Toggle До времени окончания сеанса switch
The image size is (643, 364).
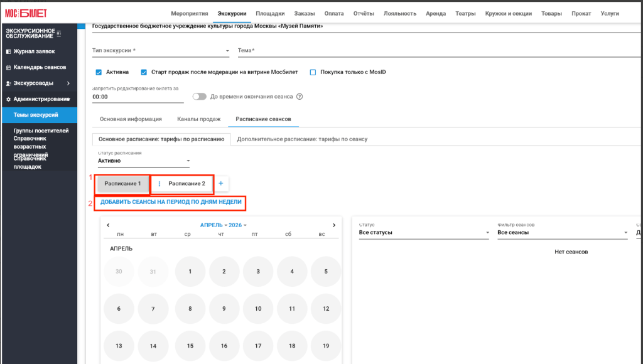[199, 97]
